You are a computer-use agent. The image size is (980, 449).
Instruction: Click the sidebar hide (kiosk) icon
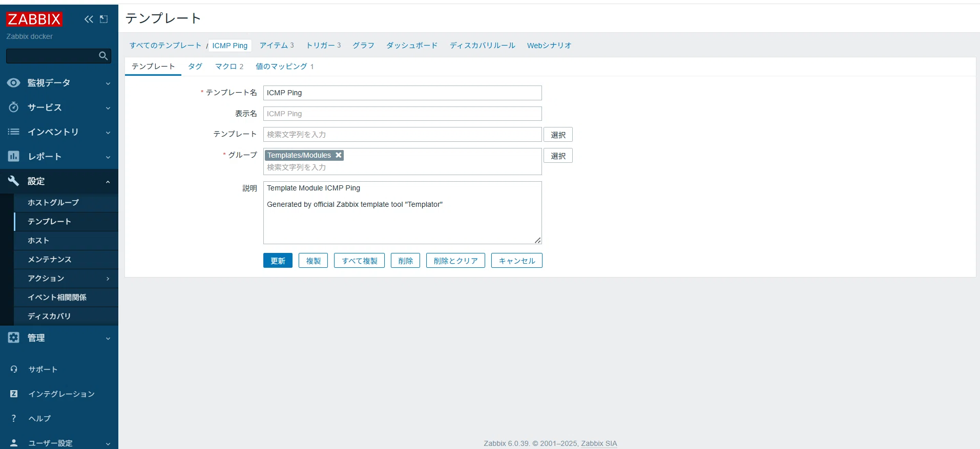click(x=104, y=19)
